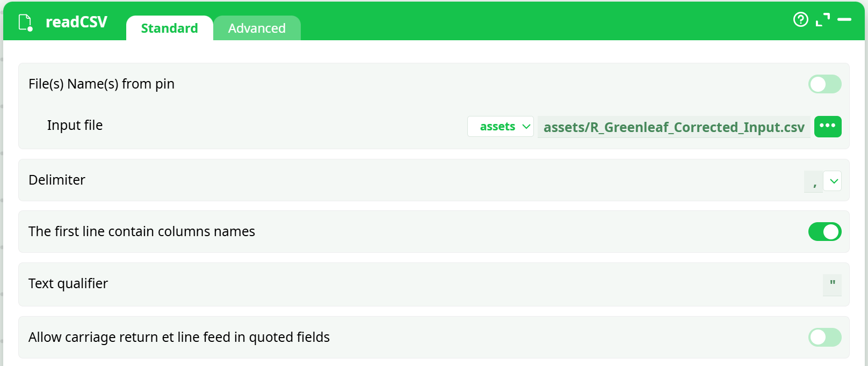Click the readCSV file icon in header
Screen dimensions: 868x366
coord(25,23)
